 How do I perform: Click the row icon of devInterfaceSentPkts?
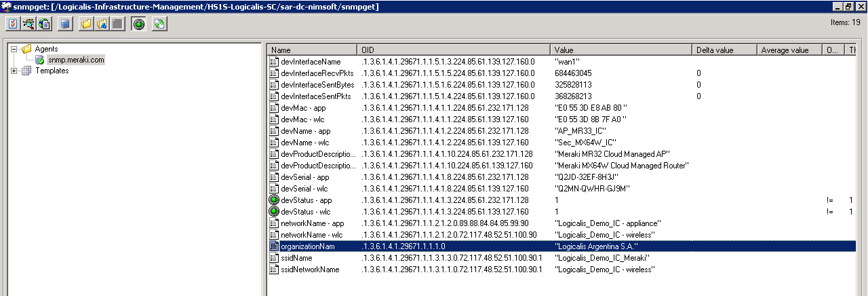274,96
